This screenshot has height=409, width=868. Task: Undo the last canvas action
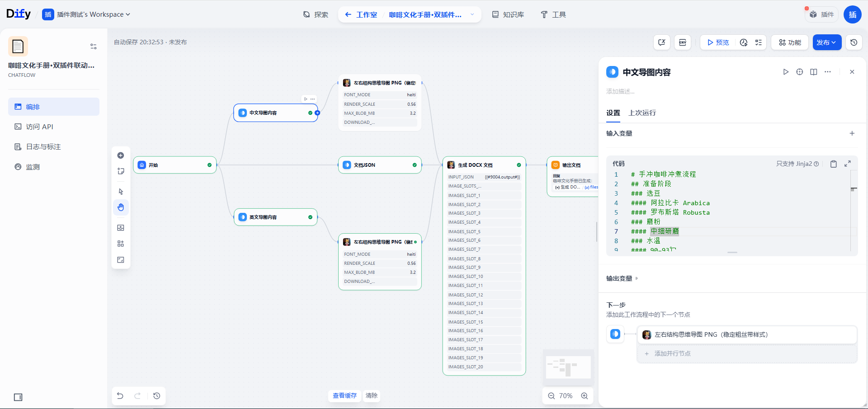pos(120,396)
